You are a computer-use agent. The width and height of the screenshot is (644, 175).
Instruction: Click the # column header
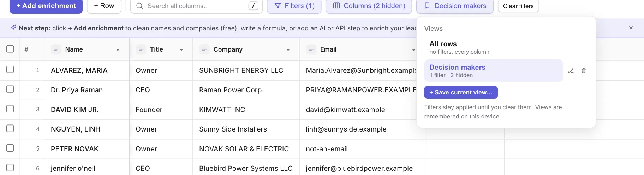click(26, 49)
